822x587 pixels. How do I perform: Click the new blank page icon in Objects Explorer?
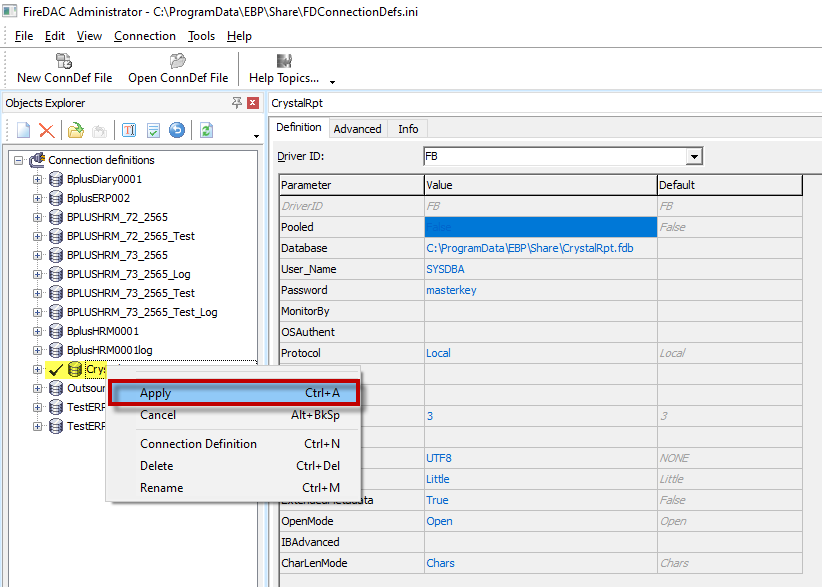coord(23,130)
